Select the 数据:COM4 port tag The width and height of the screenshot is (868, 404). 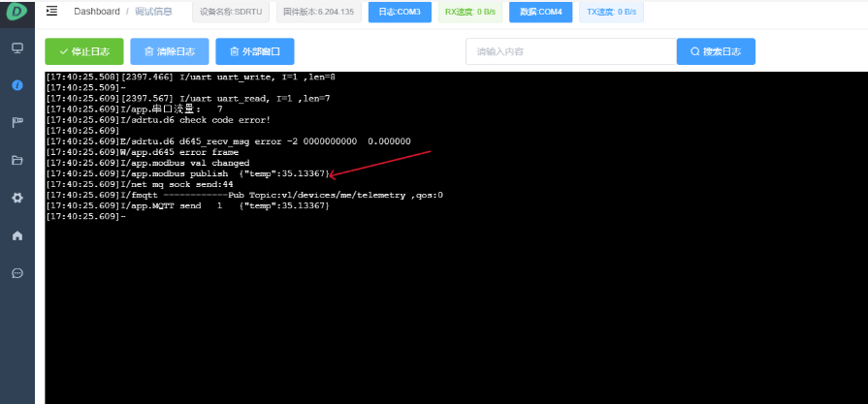540,12
